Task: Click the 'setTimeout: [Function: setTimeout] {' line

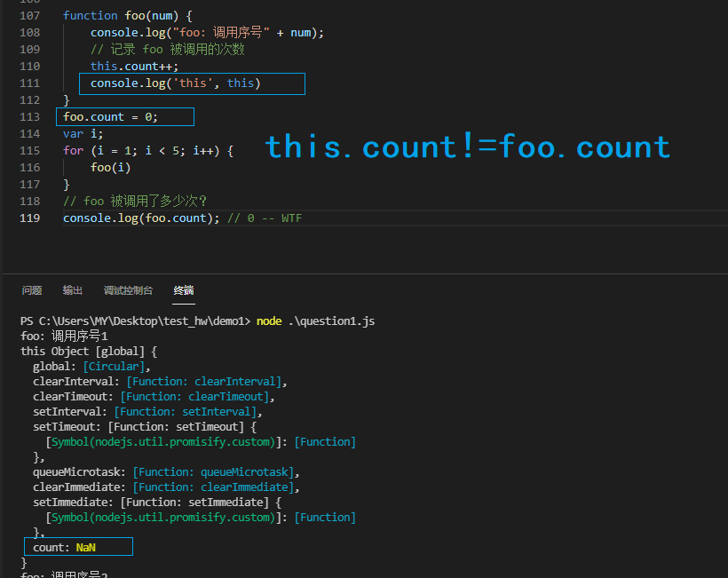Action: (x=145, y=427)
